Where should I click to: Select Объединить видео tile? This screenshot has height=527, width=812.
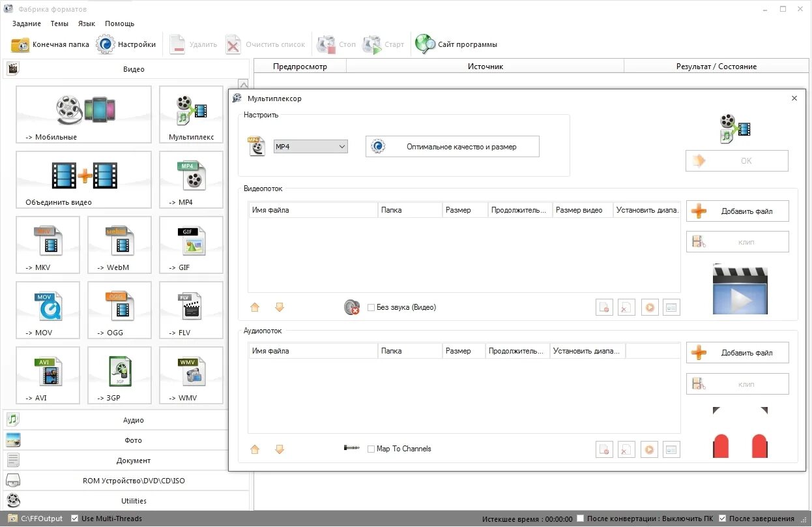point(83,180)
